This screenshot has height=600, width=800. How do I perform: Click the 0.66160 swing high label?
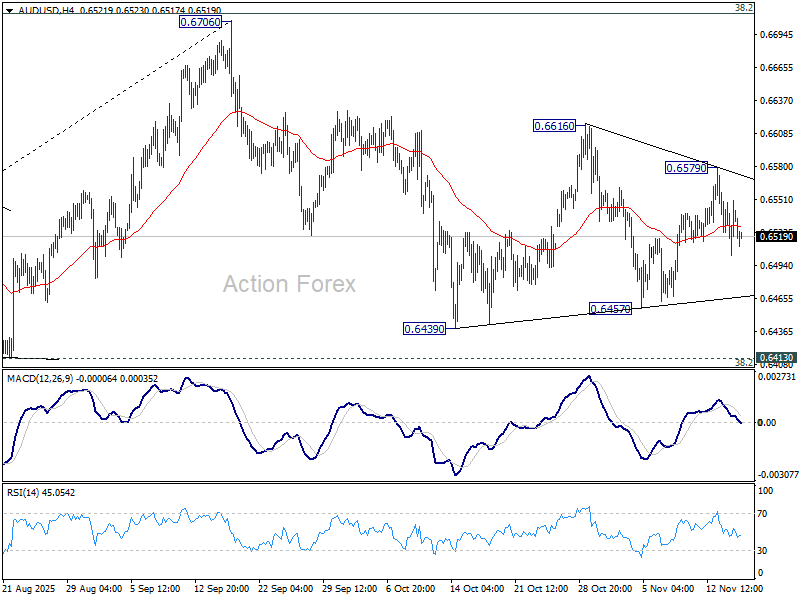point(555,127)
